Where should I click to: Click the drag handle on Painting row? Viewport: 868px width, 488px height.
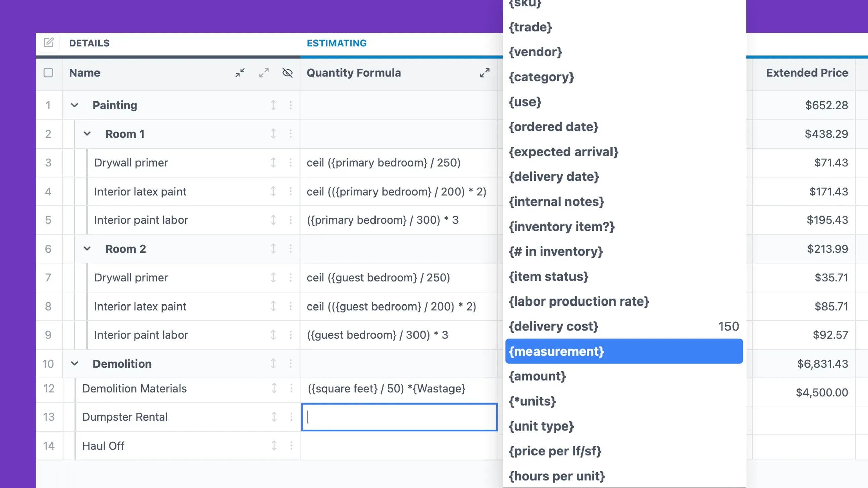(x=273, y=106)
